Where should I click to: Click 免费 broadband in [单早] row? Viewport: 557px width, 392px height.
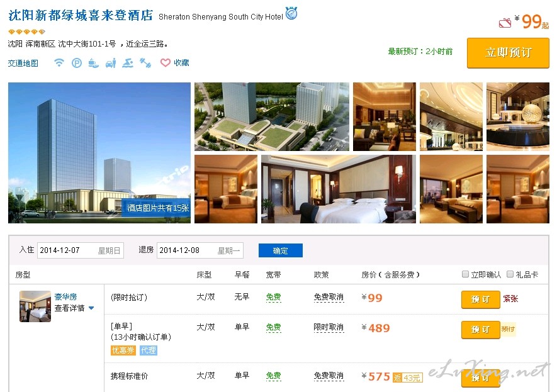tap(274, 327)
